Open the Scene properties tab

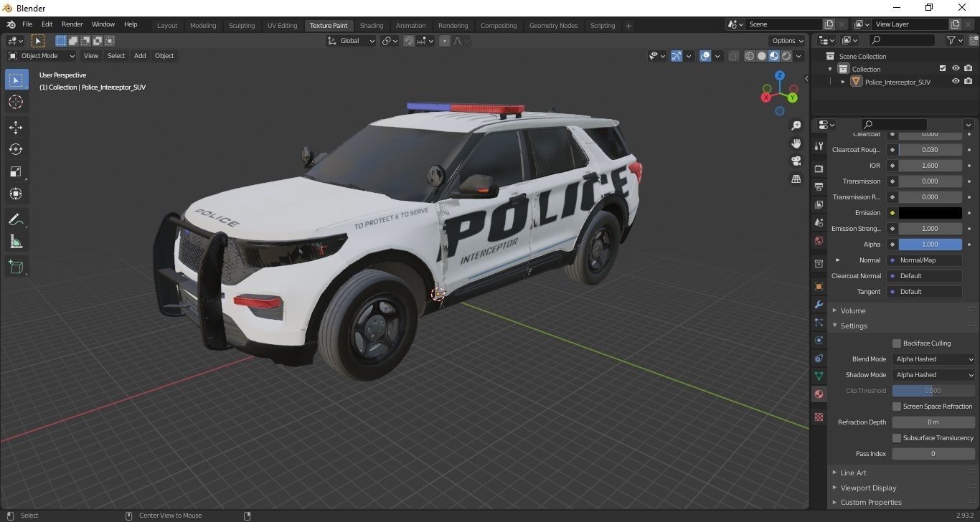tap(819, 222)
